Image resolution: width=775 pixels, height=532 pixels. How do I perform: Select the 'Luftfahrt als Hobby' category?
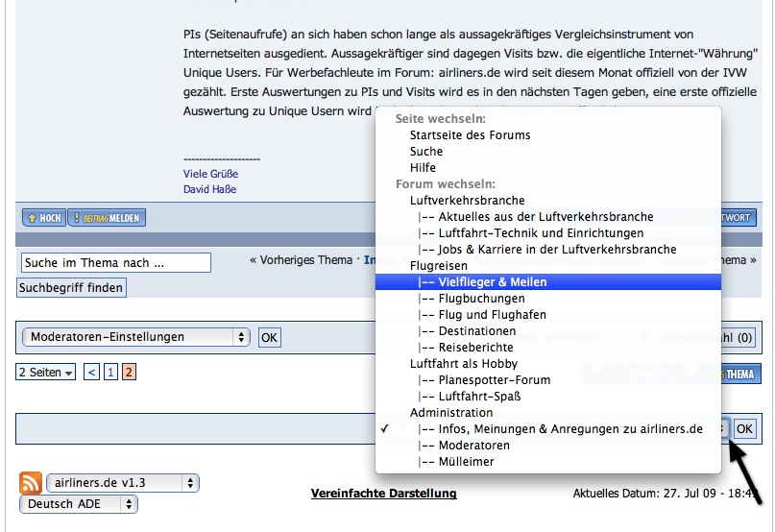548,363
